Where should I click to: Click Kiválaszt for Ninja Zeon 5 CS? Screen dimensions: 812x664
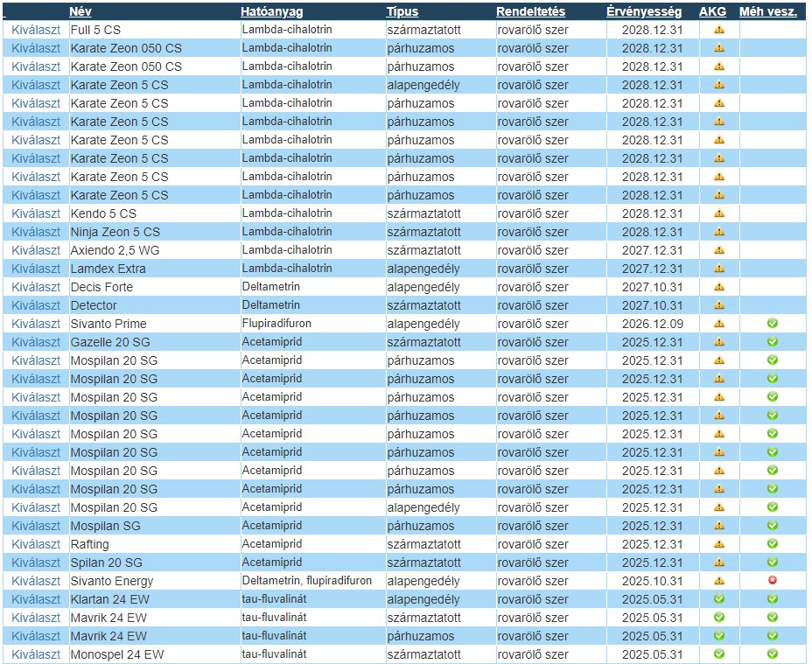(36, 232)
